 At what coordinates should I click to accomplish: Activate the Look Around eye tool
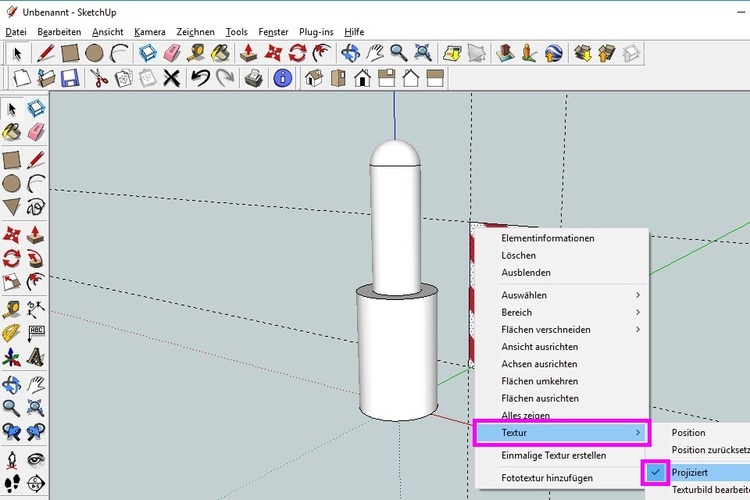coord(35,460)
